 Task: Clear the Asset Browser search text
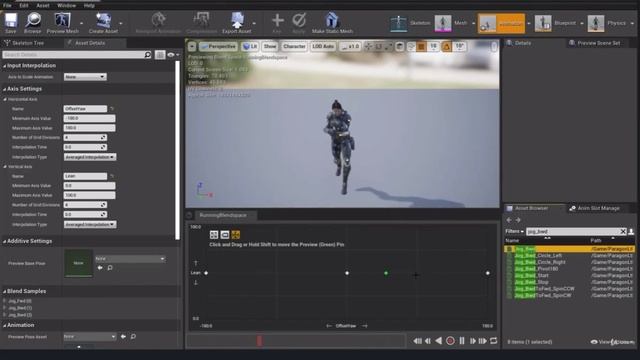coord(623,231)
